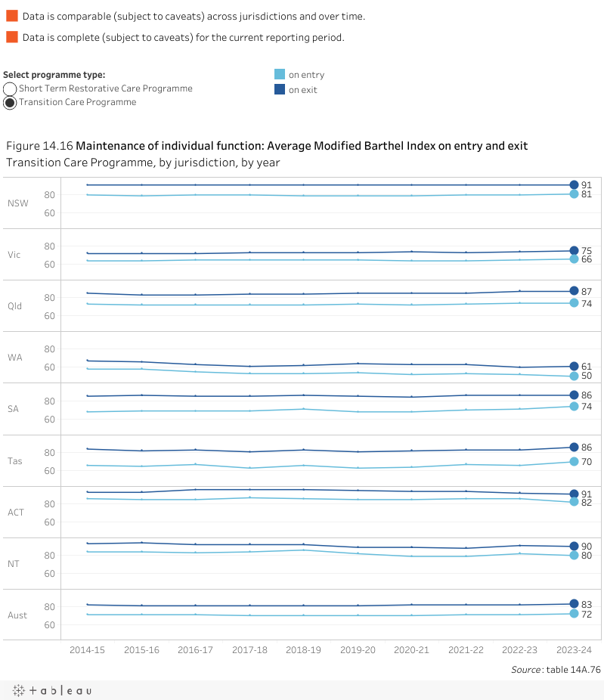
Task: Click NT 2023-24 entry marker 80
Action: (x=574, y=556)
